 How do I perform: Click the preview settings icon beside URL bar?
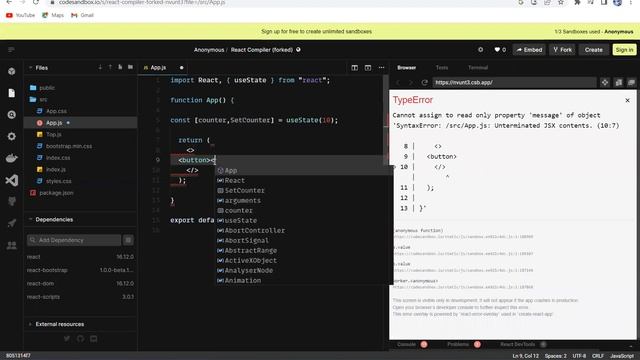pyautogui.click(x=605, y=82)
